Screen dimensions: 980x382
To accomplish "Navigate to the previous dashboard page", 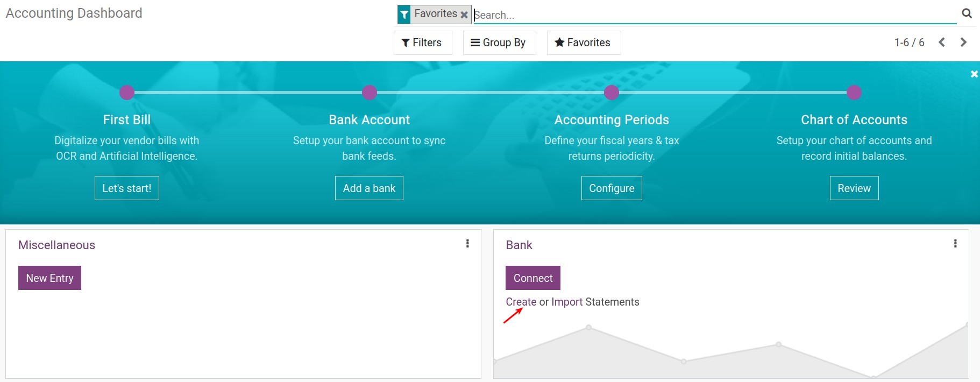I will click(941, 42).
